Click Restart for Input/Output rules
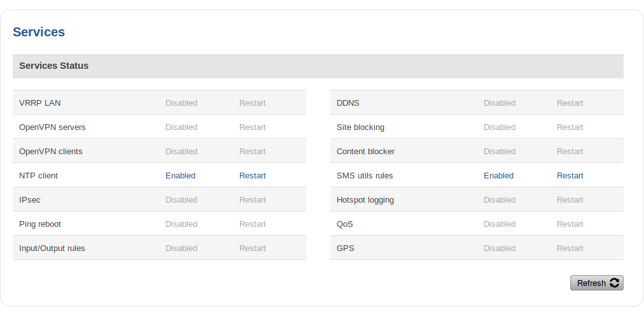 pyautogui.click(x=253, y=248)
